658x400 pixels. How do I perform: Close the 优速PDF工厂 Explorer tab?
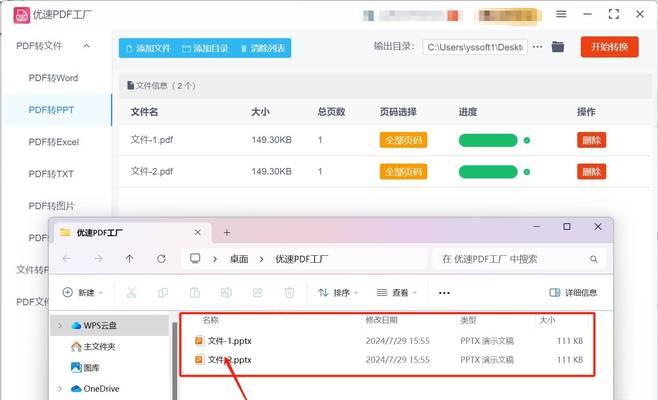click(x=198, y=232)
